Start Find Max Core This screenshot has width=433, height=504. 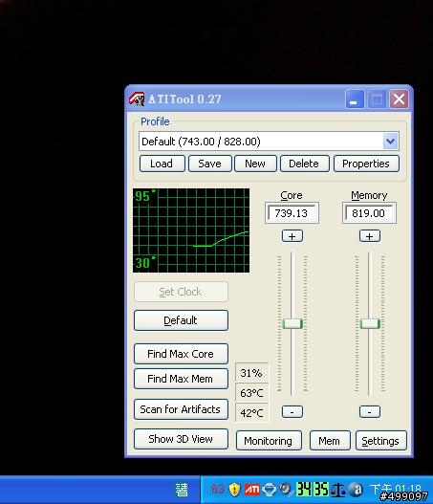point(181,354)
